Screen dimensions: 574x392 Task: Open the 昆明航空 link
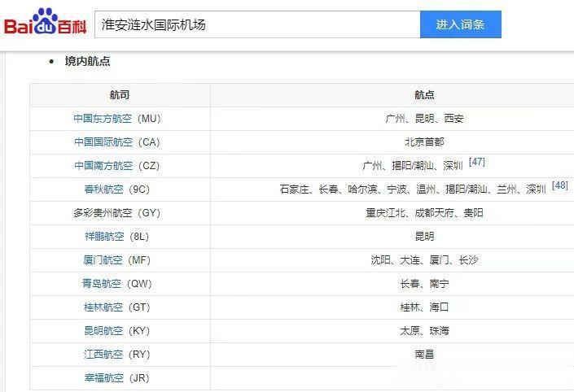click(103, 330)
